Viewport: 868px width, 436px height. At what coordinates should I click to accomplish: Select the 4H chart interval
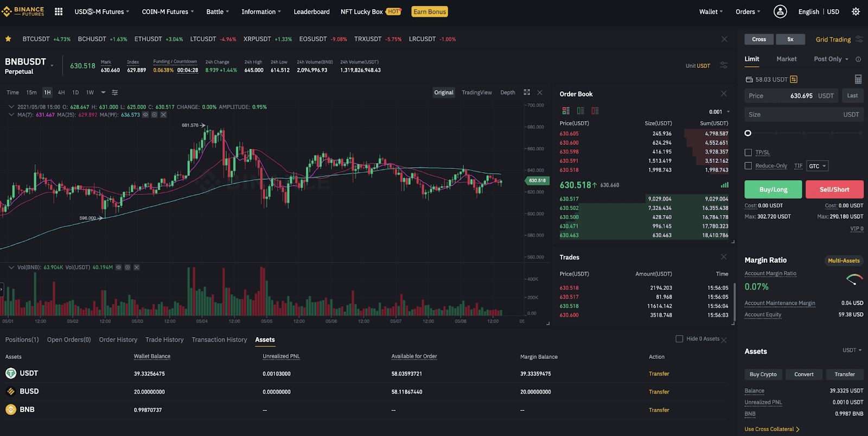(61, 92)
